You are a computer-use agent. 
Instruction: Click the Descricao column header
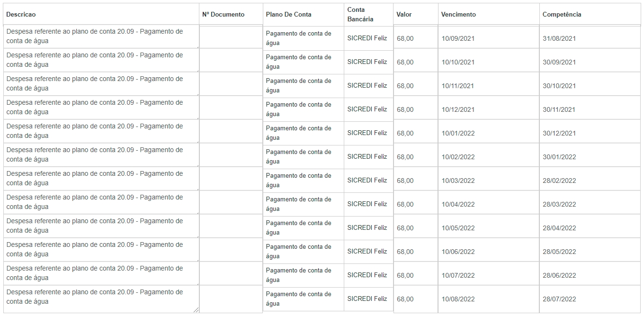click(x=21, y=15)
